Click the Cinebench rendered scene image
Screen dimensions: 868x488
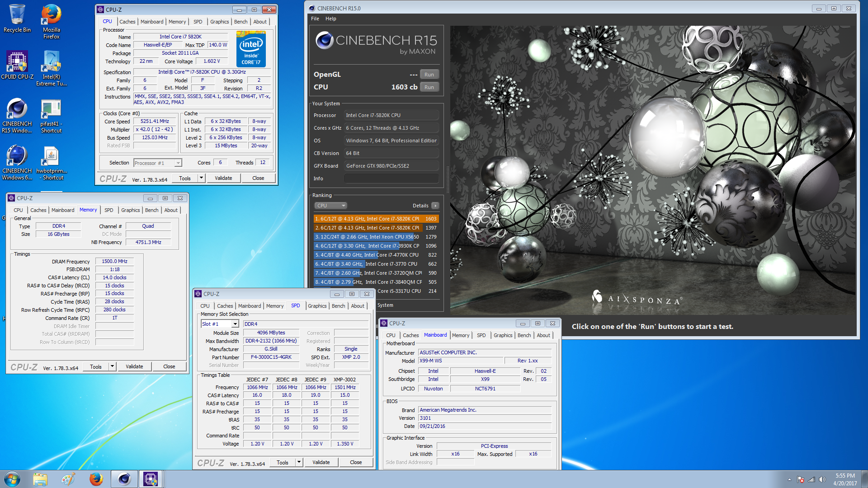point(653,170)
